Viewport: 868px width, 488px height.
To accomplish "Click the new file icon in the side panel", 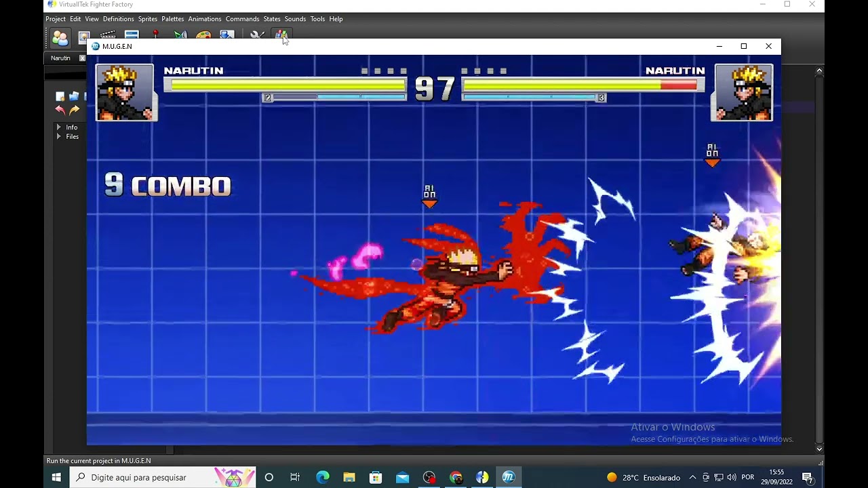I will (x=60, y=96).
